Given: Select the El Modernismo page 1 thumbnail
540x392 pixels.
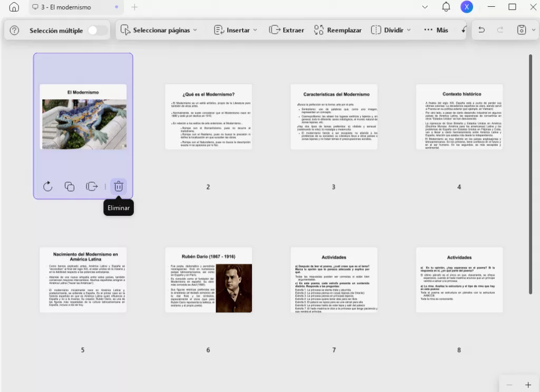Looking at the screenshot, I should click(x=83, y=117).
